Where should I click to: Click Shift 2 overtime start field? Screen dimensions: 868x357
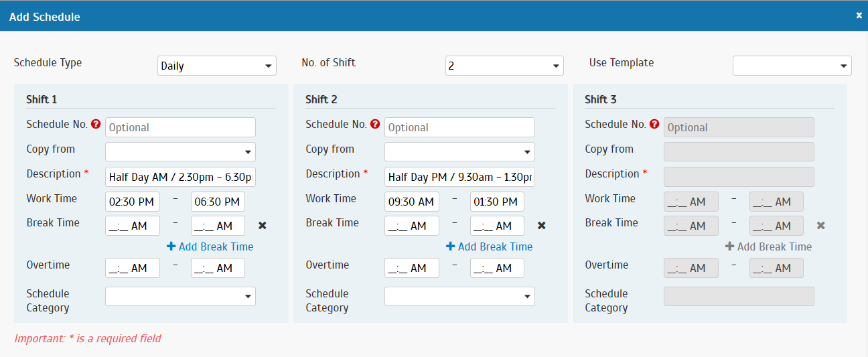tap(411, 268)
